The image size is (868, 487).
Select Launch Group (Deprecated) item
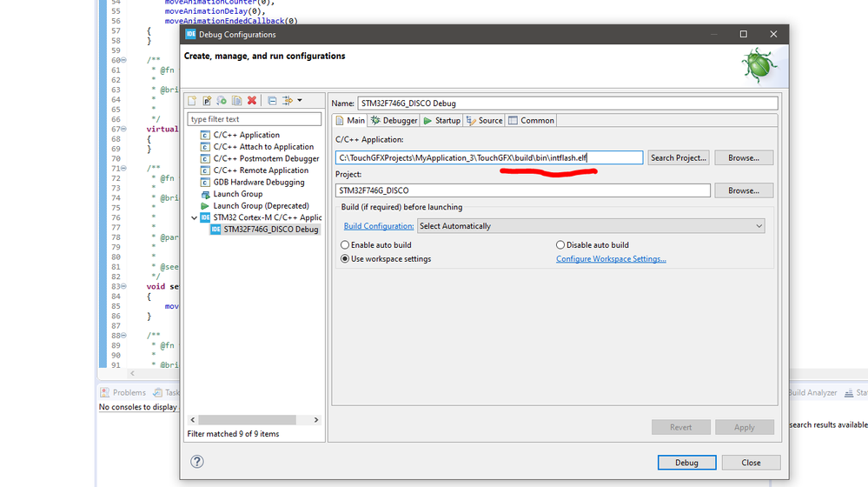tap(261, 205)
